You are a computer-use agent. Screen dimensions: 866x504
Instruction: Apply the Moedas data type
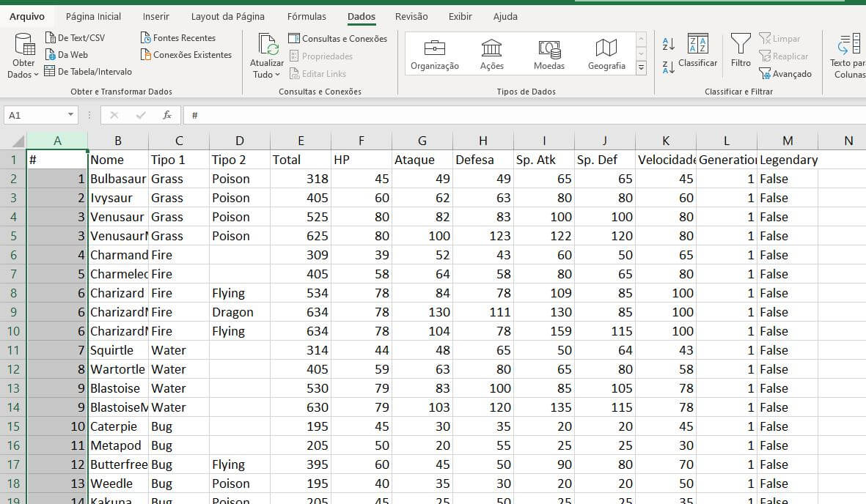point(548,51)
